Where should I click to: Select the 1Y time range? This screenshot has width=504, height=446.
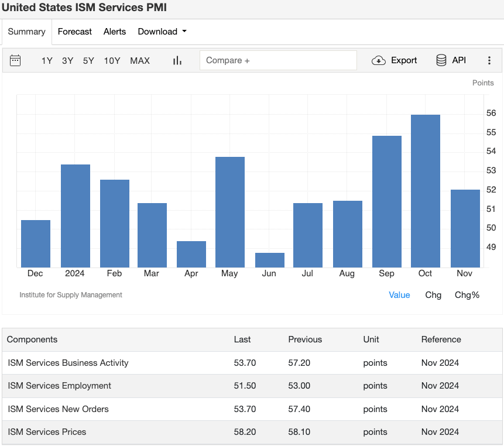47,60
